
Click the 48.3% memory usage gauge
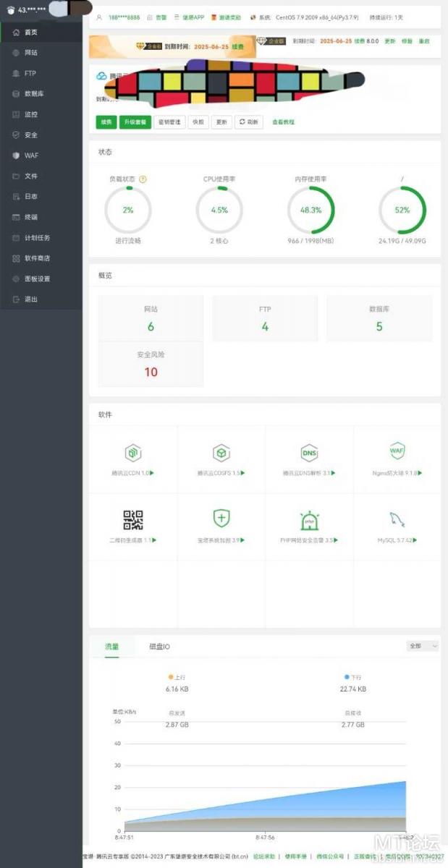pos(310,210)
